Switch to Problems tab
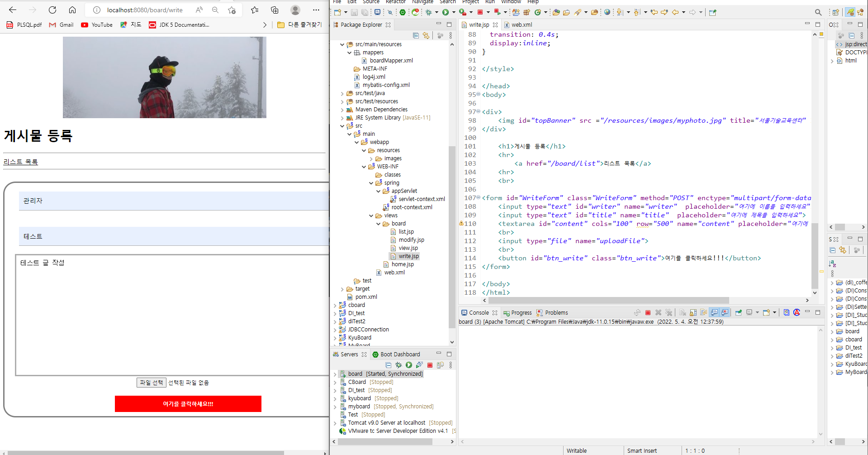Screen dimensions: 868x455 point(552,313)
